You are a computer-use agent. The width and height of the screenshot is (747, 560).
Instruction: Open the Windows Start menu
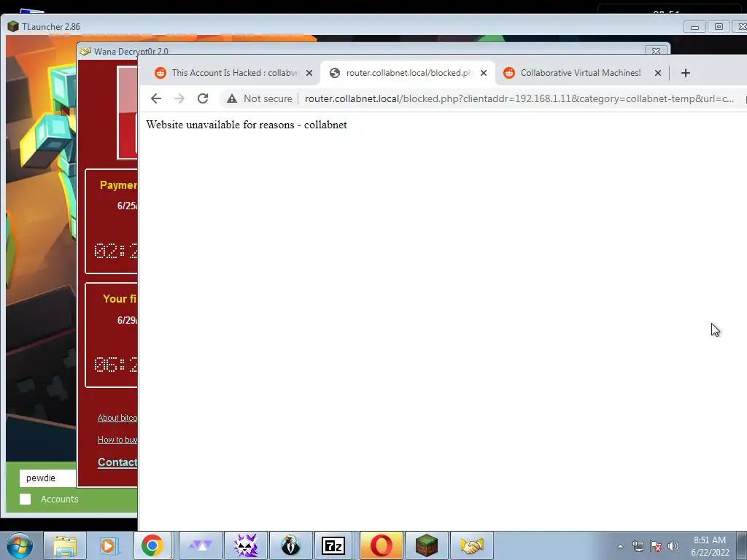point(20,545)
